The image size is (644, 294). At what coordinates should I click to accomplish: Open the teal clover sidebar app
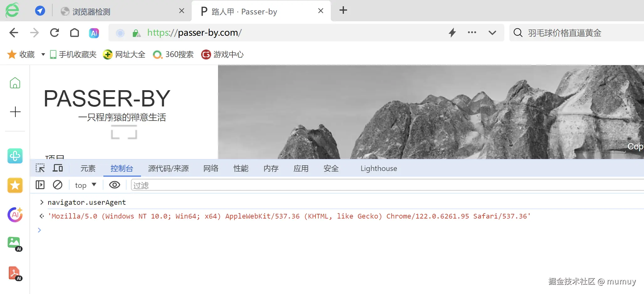tap(15, 156)
